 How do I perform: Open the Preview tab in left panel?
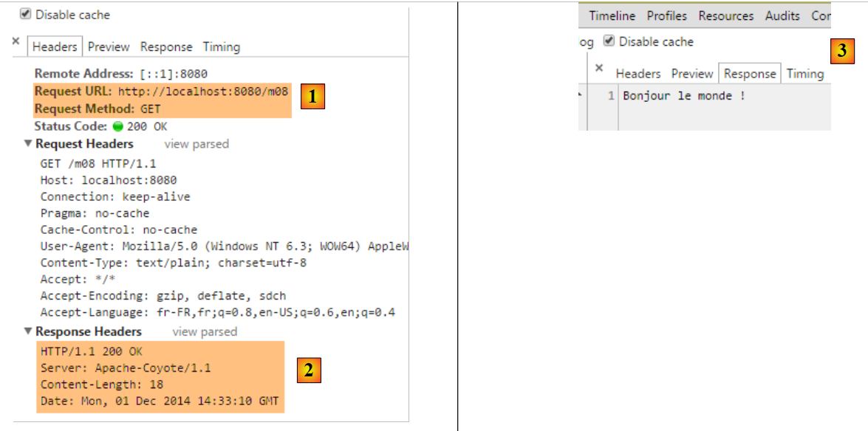pyautogui.click(x=109, y=46)
